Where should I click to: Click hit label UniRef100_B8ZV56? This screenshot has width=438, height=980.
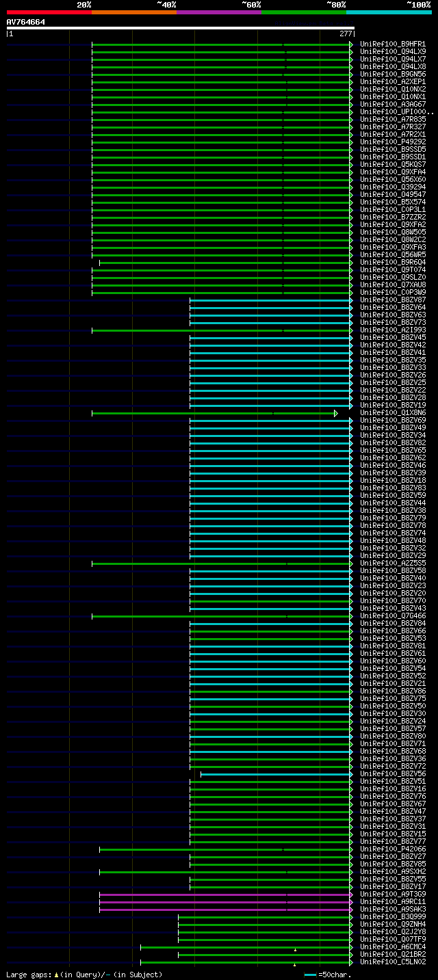pyautogui.click(x=393, y=774)
